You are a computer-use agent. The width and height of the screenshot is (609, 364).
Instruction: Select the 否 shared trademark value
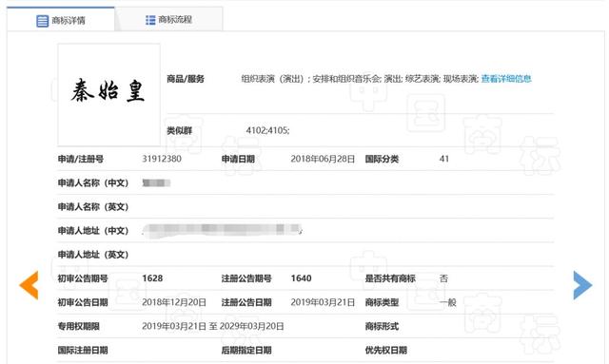(x=443, y=278)
